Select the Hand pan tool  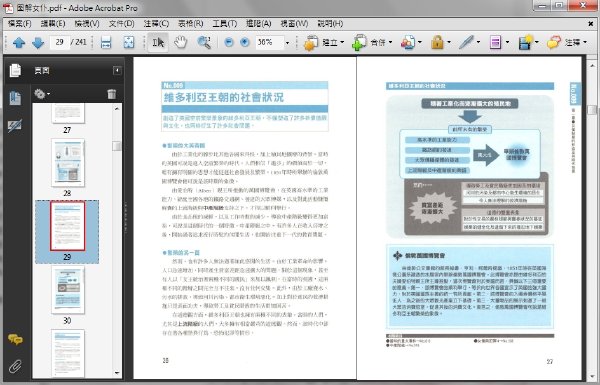click(x=181, y=42)
